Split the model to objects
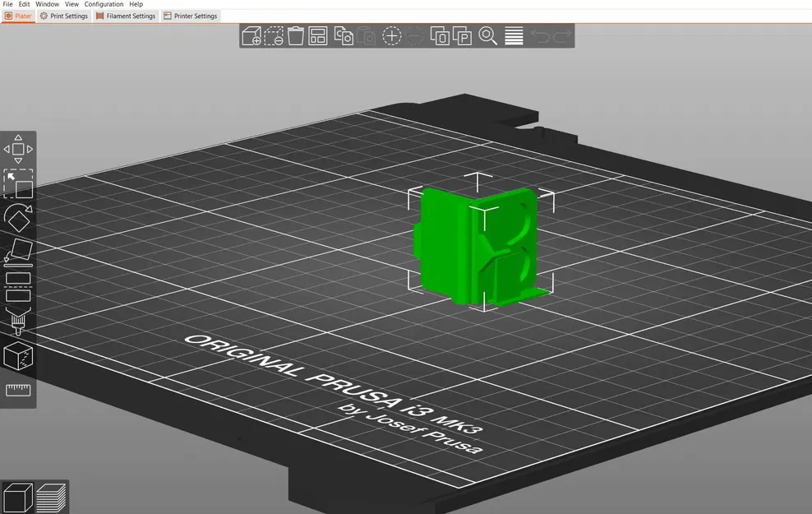Image resolution: width=812 pixels, height=514 pixels. (441, 36)
